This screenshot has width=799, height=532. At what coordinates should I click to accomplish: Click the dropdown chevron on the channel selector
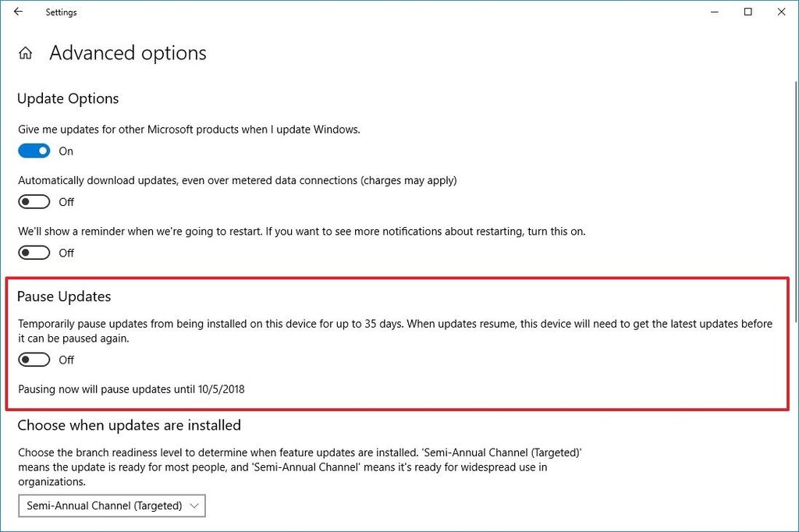click(x=194, y=505)
